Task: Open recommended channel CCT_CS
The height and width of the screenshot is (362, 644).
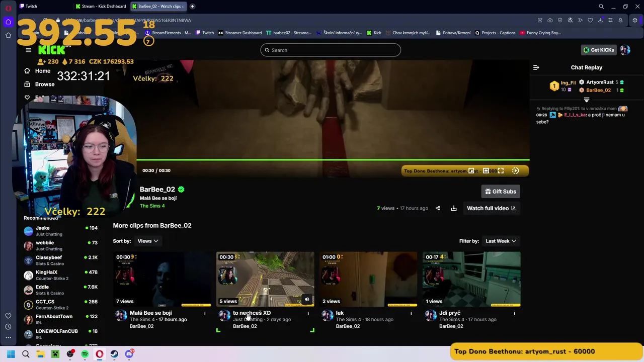Action: 60,305
